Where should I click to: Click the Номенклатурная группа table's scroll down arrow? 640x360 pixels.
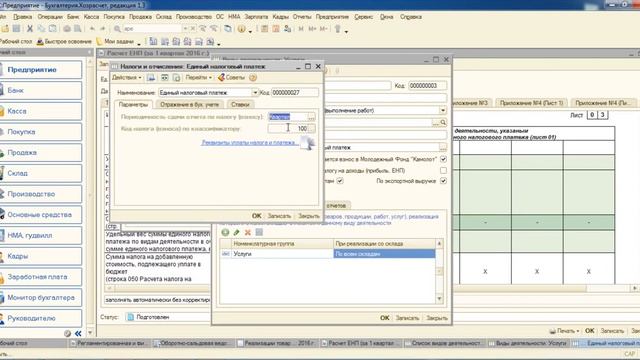tap(439, 299)
